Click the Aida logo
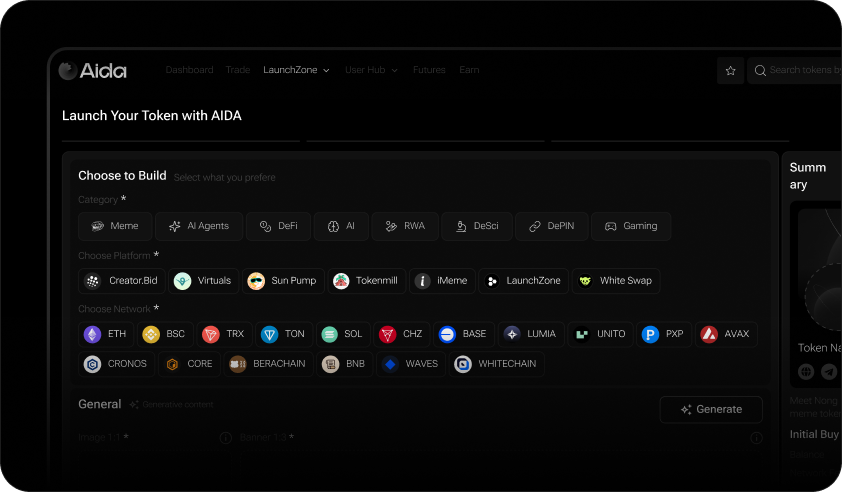The image size is (842, 492). [x=92, y=70]
